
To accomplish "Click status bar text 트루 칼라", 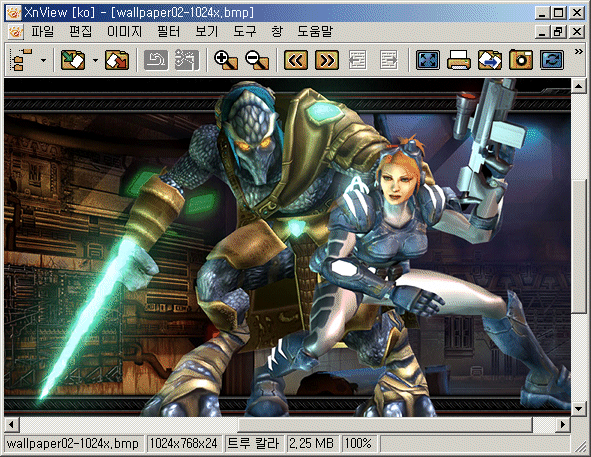I will coord(253,443).
